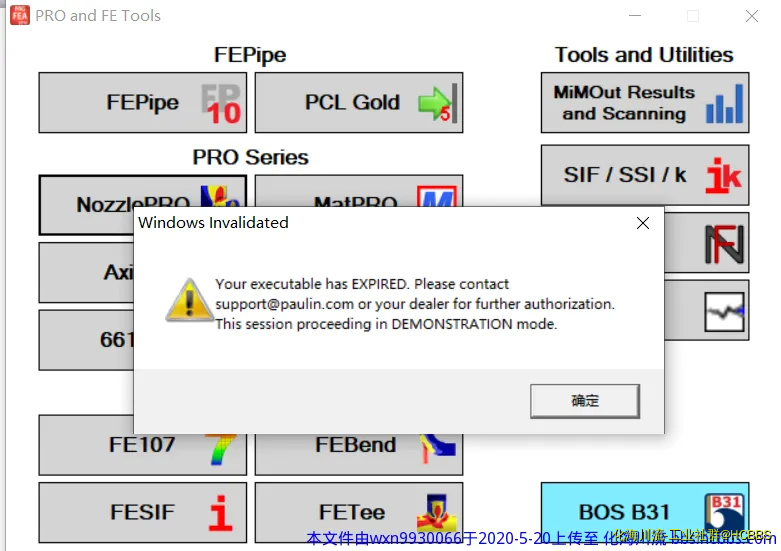Screen dimensions: 781x551
Task: Click the partially hidden Axi button
Action: click(x=86, y=272)
